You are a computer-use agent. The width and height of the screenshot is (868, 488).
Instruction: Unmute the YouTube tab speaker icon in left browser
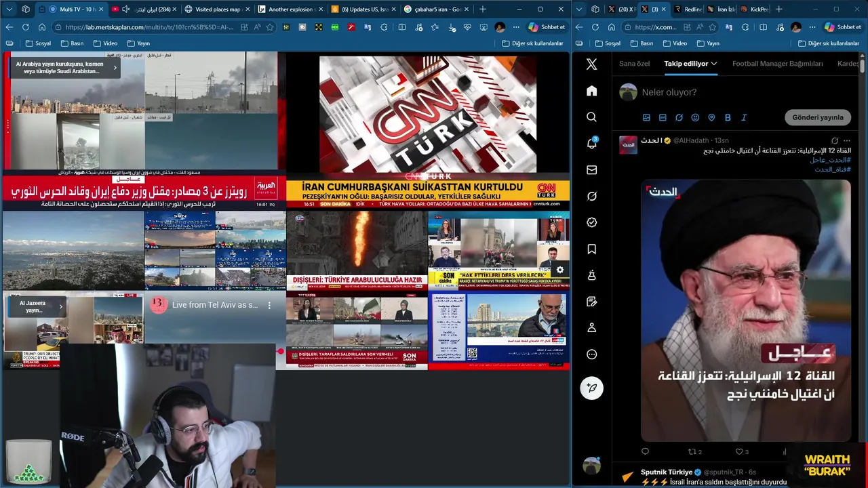coord(126,9)
